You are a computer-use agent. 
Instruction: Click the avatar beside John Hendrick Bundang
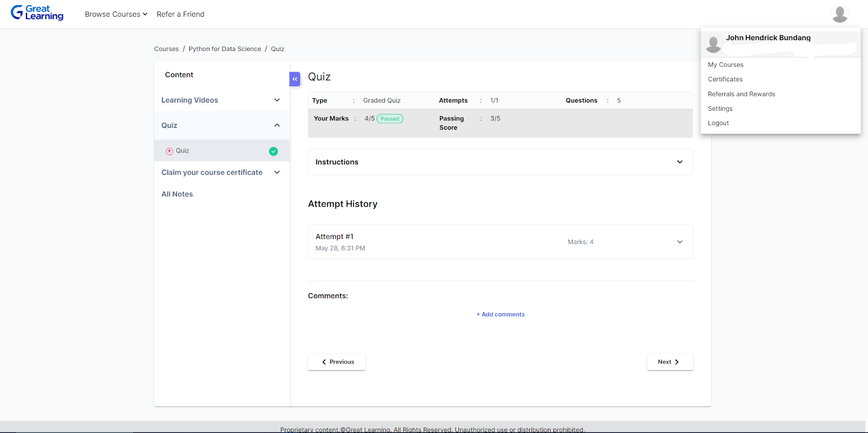[x=713, y=44]
